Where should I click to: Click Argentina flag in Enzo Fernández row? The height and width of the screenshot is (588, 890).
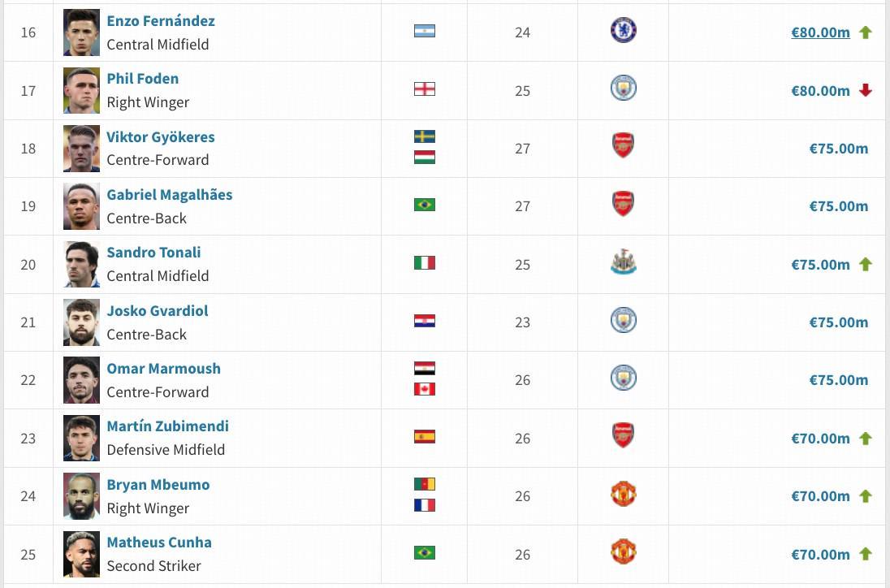pos(424,31)
